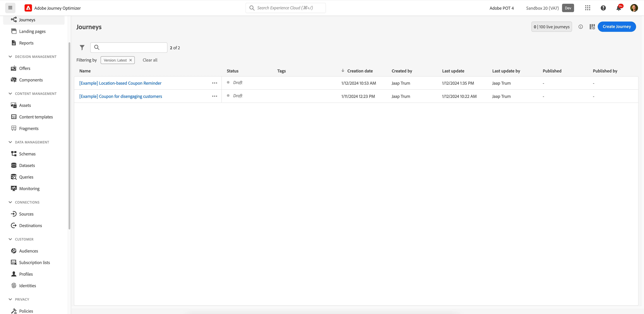The image size is (644, 314).
Task: Sort by Created by column header
Action: click(x=402, y=71)
